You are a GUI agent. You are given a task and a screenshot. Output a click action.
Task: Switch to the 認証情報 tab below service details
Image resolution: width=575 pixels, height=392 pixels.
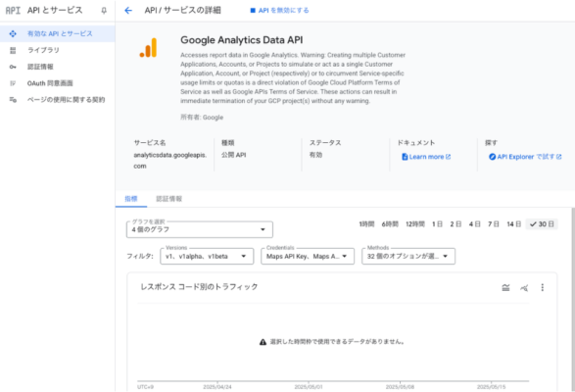coord(169,199)
